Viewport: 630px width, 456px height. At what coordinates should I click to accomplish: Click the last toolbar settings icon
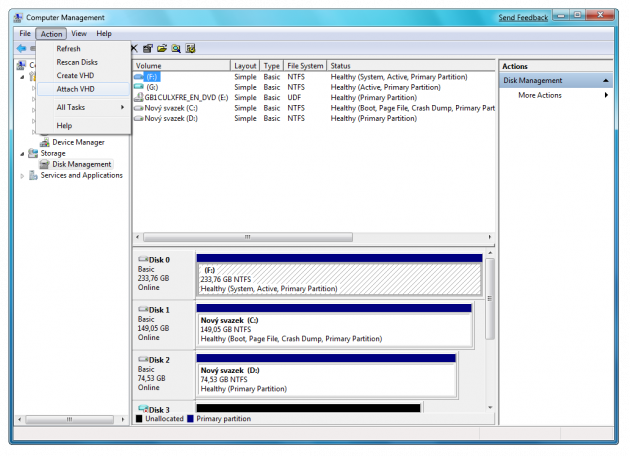coord(190,49)
